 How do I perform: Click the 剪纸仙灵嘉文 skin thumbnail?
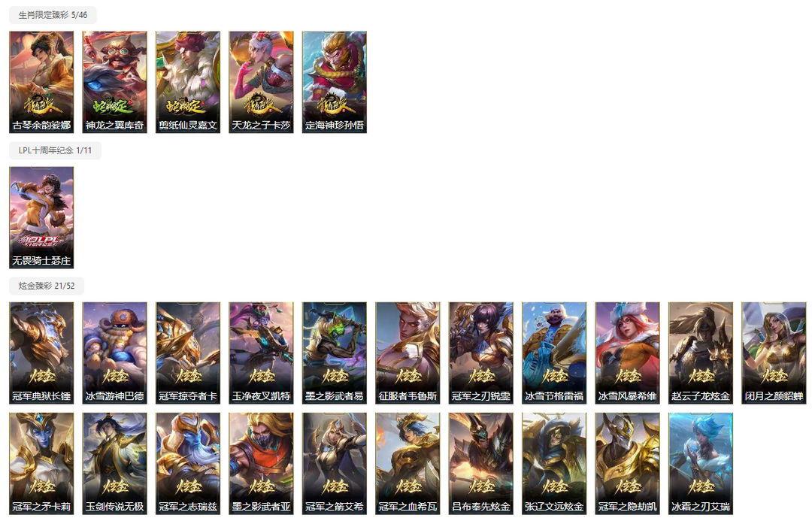pos(188,82)
